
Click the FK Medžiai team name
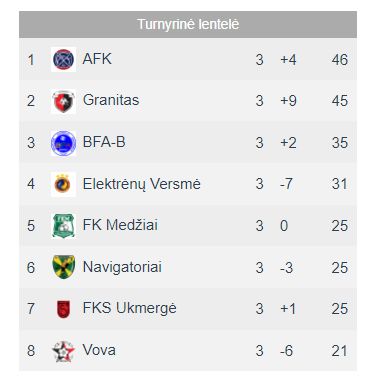point(120,225)
